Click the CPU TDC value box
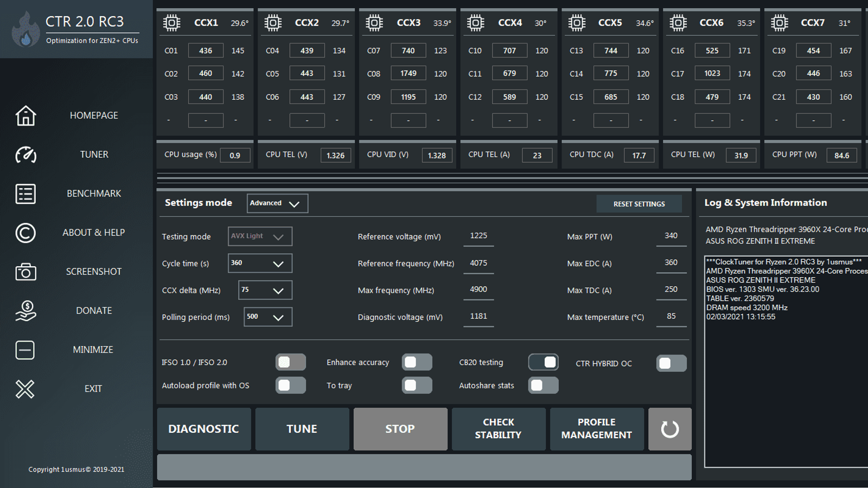 639,155
